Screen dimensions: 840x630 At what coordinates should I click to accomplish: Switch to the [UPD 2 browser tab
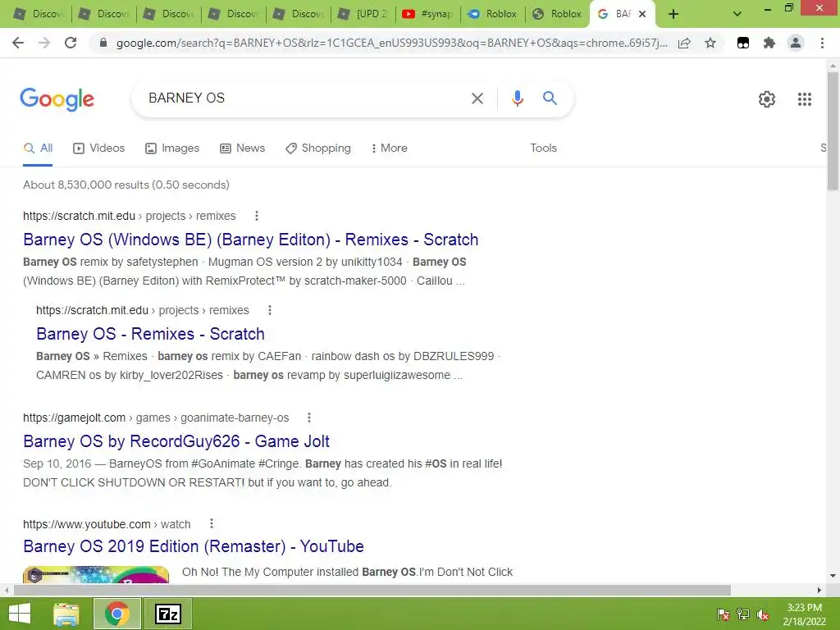coord(363,14)
